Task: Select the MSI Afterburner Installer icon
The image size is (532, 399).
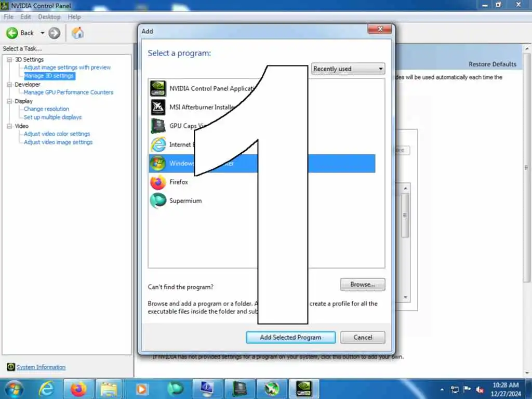Action: (x=158, y=107)
